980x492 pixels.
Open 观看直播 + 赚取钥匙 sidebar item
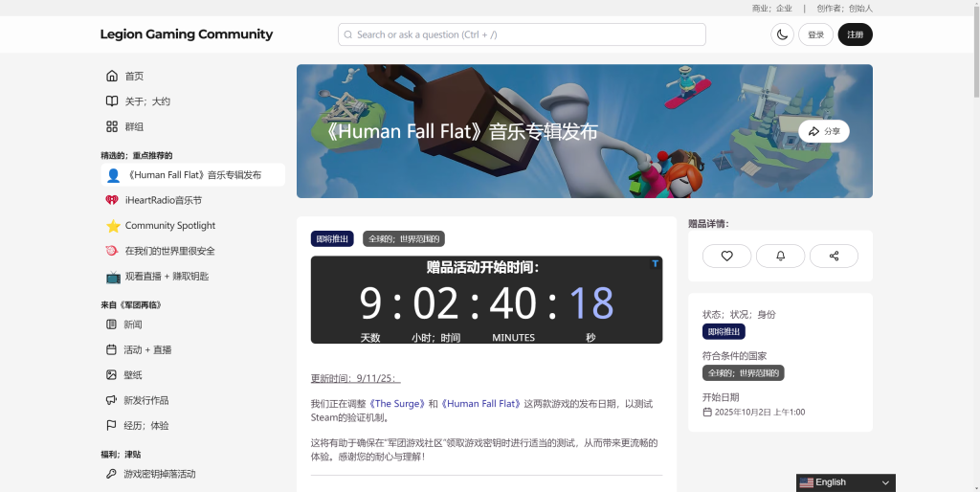[x=167, y=277]
